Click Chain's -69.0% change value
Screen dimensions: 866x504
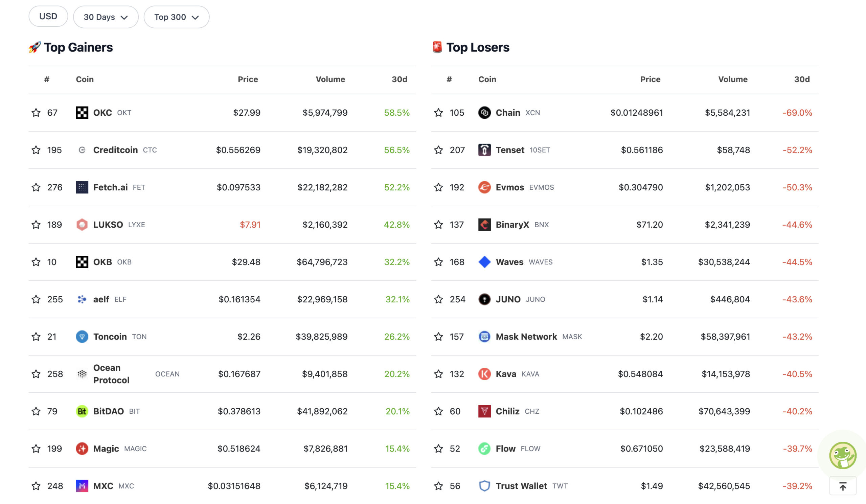(x=797, y=113)
